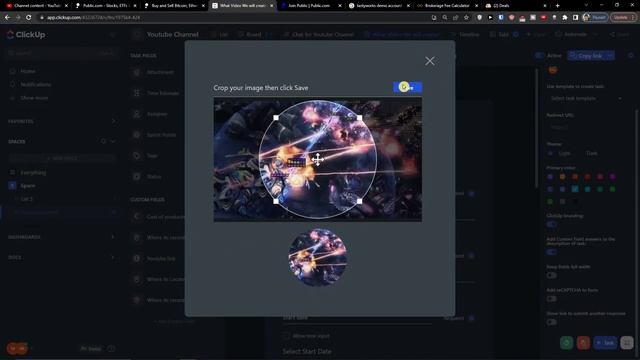Open user avatar menu at bottom left
The height and width of the screenshot is (360, 640).
(x=17, y=349)
